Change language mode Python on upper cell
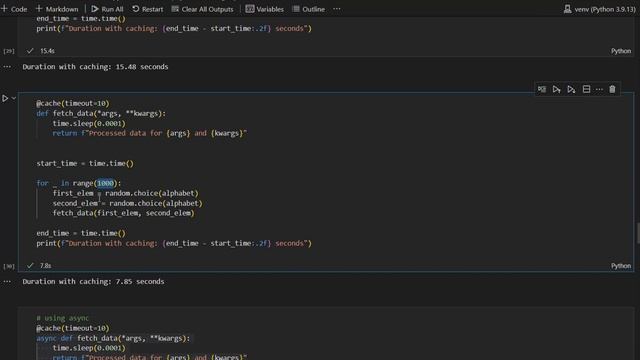The width and height of the screenshot is (640, 360). tap(621, 51)
